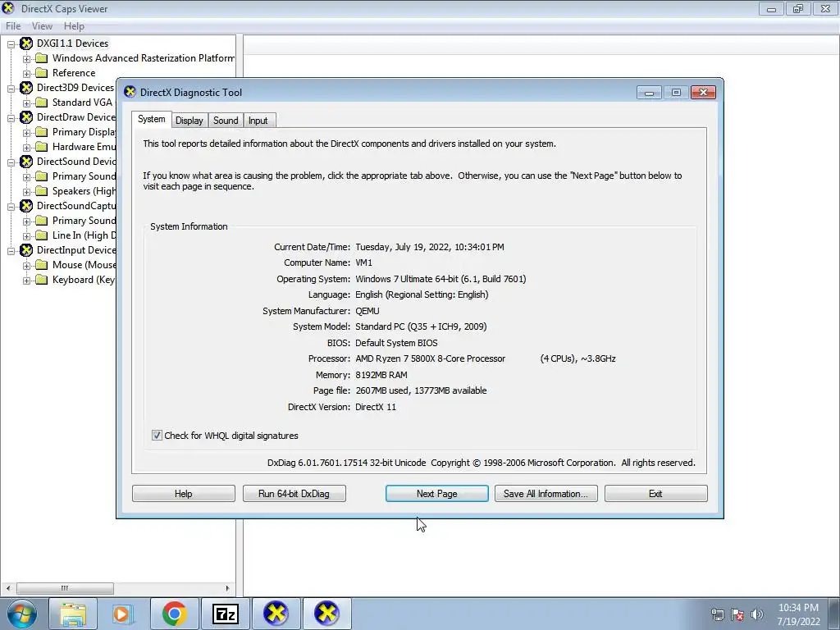
Task: Click the Line In folder icon
Action: pyautogui.click(x=42, y=235)
